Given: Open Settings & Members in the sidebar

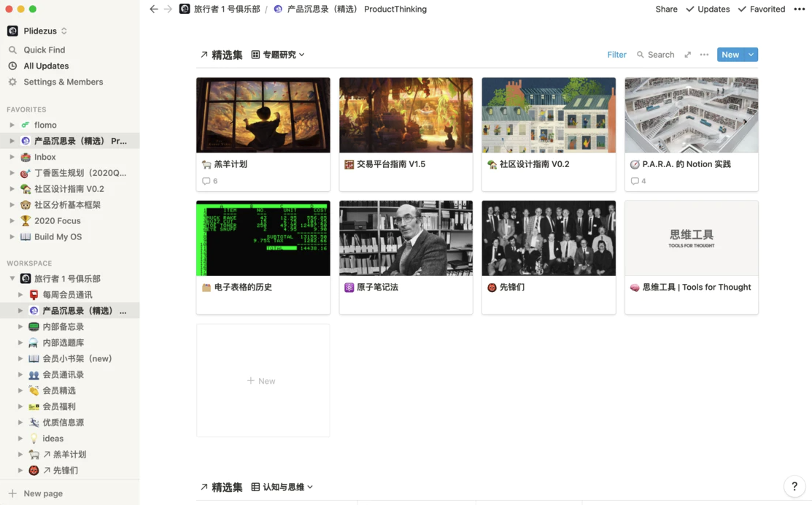Looking at the screenshot, I should (x=63, y=82).
